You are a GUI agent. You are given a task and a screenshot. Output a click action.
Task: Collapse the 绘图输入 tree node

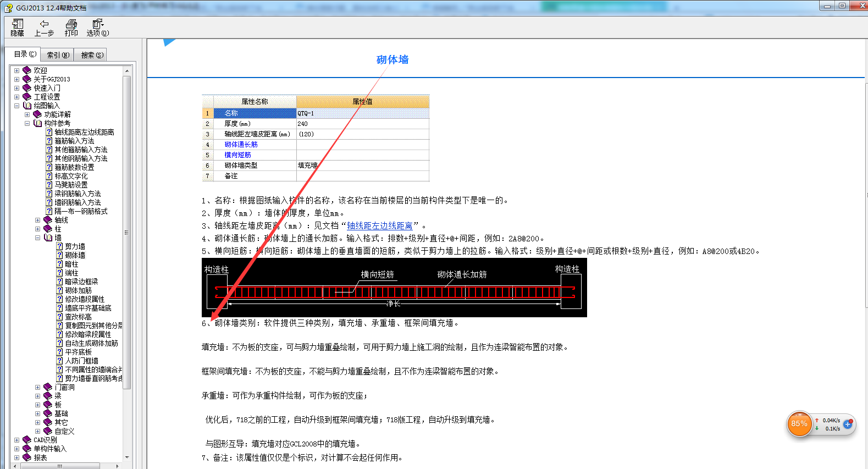(x=16, y=106)
